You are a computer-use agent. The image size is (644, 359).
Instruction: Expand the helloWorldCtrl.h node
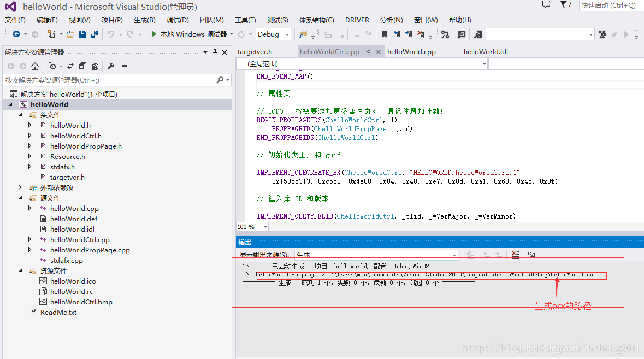(29, 135)
